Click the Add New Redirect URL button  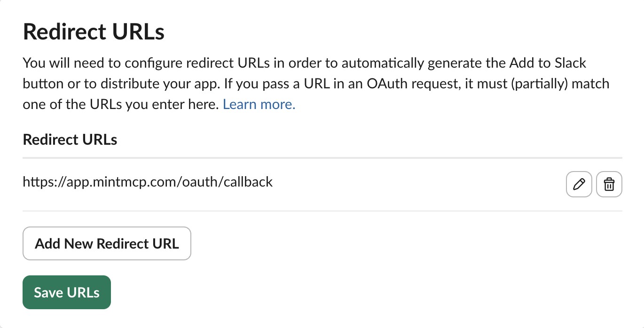click(x=107, y=243)
